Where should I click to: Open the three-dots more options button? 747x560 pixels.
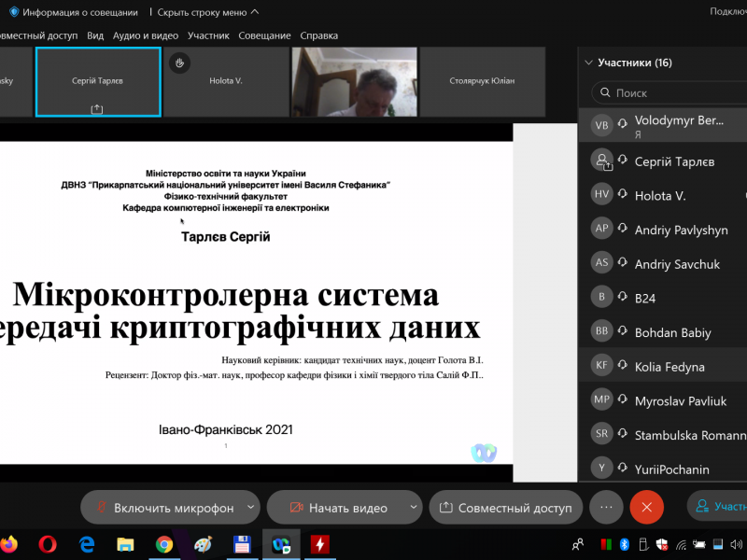tap(606, 507)
